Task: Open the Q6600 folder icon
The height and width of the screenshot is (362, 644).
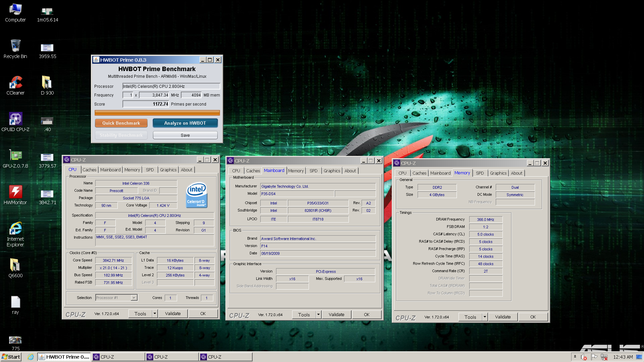Action: coord(15,268)
